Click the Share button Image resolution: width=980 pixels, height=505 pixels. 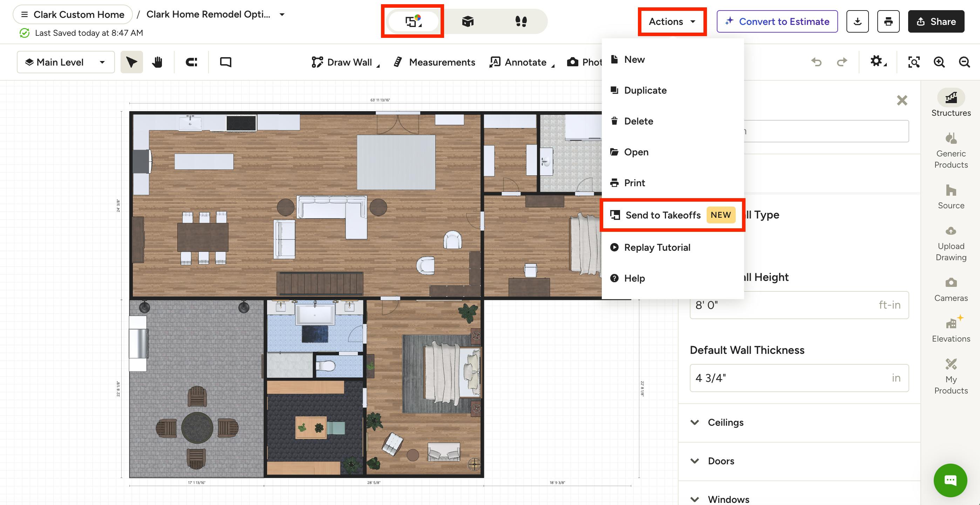click(x=936, y=21)
